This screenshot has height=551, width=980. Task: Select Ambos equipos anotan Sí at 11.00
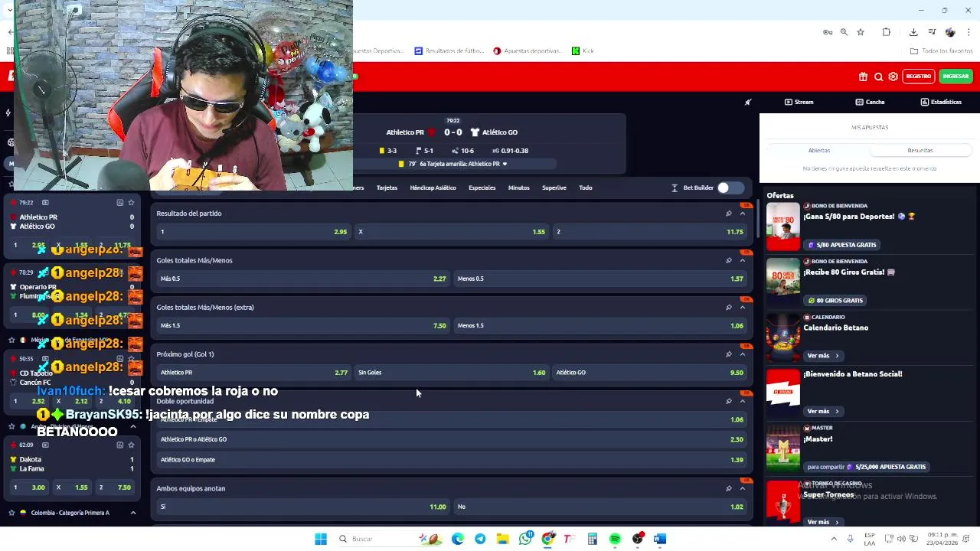tap(302, 507)
